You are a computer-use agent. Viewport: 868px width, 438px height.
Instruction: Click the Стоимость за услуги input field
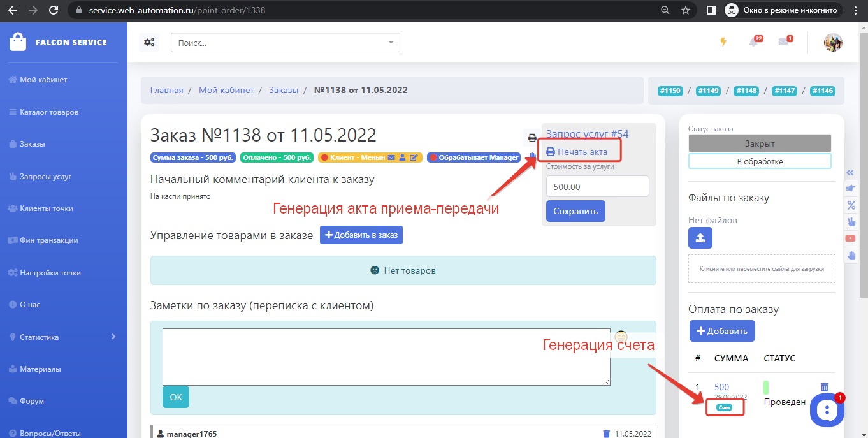coord(597,187)
